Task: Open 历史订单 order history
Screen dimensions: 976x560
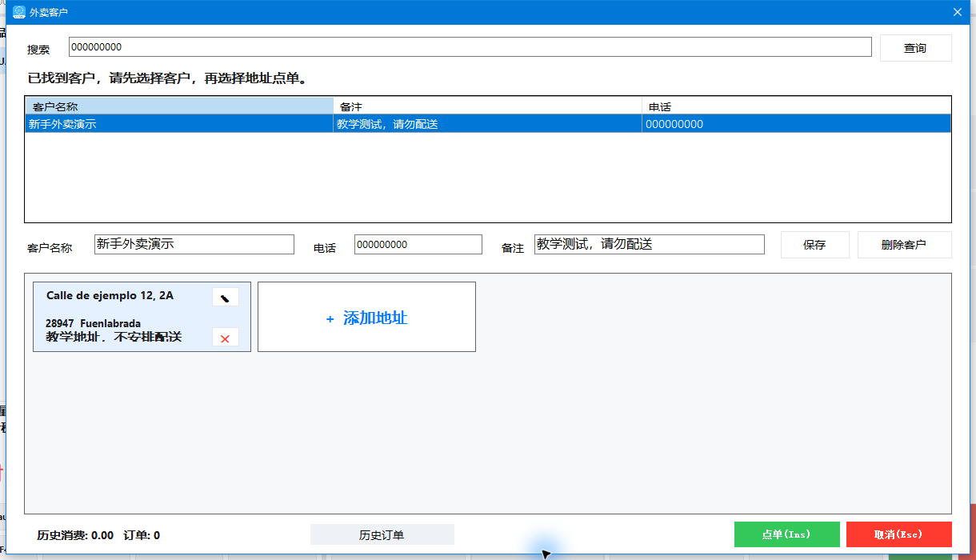Action: [382, 535]
